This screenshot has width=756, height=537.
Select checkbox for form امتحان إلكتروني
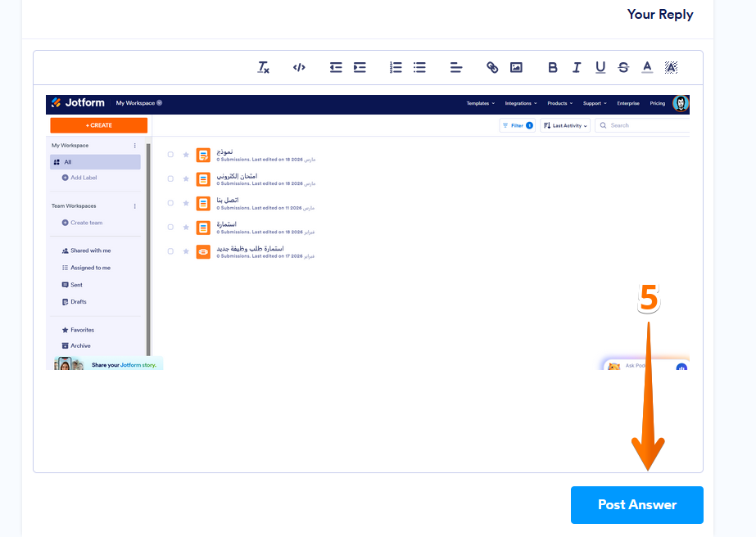click(x=170, y=178)
